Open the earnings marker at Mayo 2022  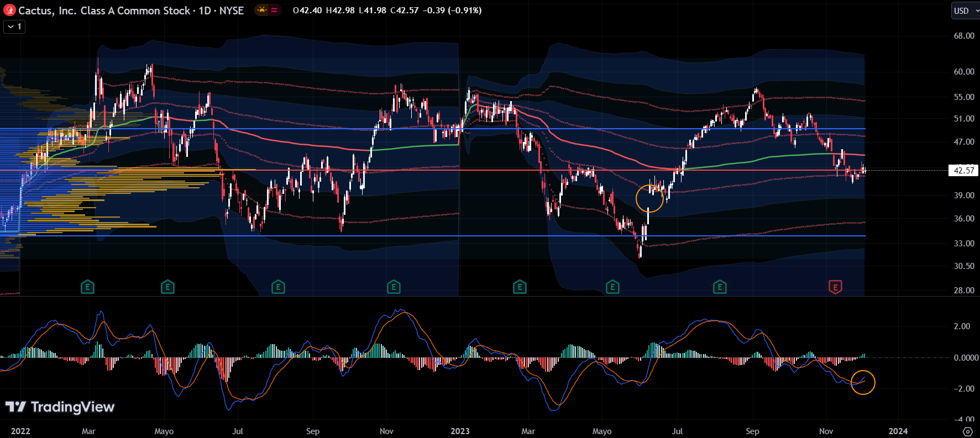coord(167,287)
